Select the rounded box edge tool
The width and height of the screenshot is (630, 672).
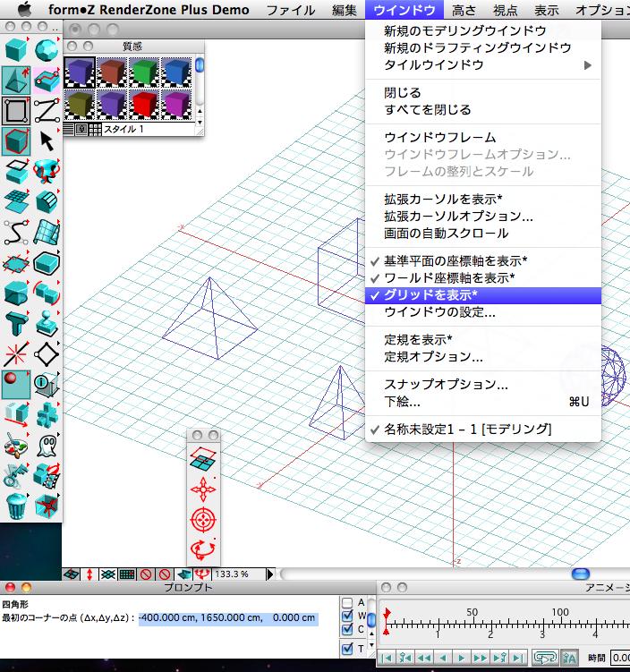(x=47, y=263)
